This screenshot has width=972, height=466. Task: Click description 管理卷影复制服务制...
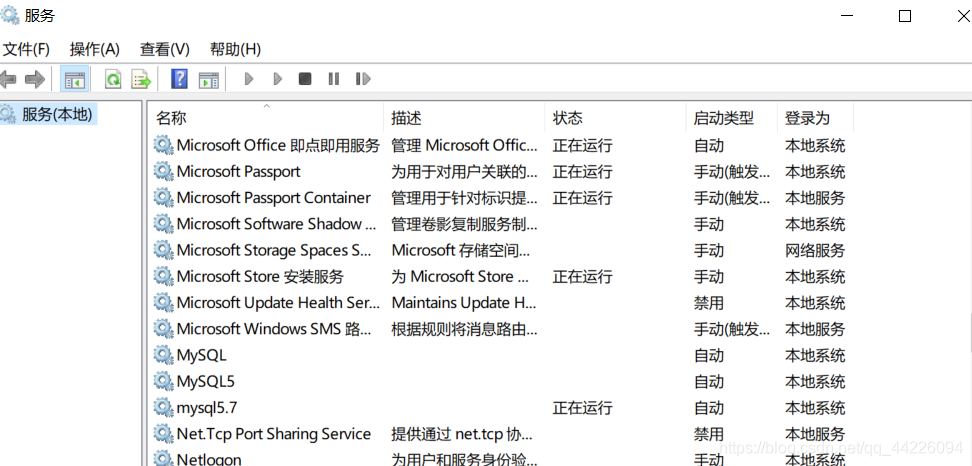pos(464,224)
